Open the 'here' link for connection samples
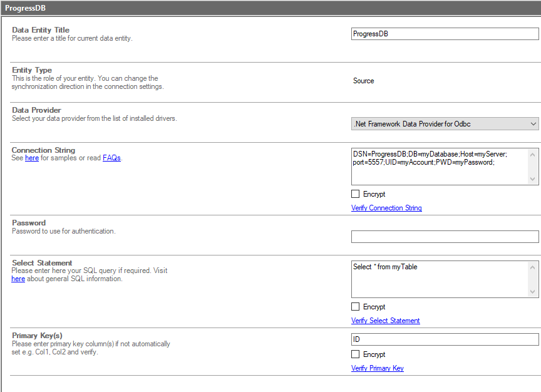This screenshot has width=541, height=392. pyautogui.click(x=32, y=158)
